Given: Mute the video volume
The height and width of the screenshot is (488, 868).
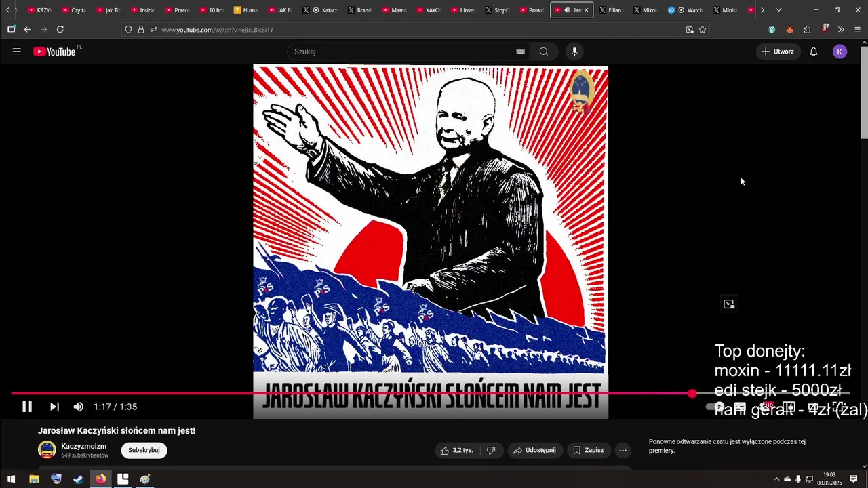Looking at the screenshot, I should [x=79, y=407].
